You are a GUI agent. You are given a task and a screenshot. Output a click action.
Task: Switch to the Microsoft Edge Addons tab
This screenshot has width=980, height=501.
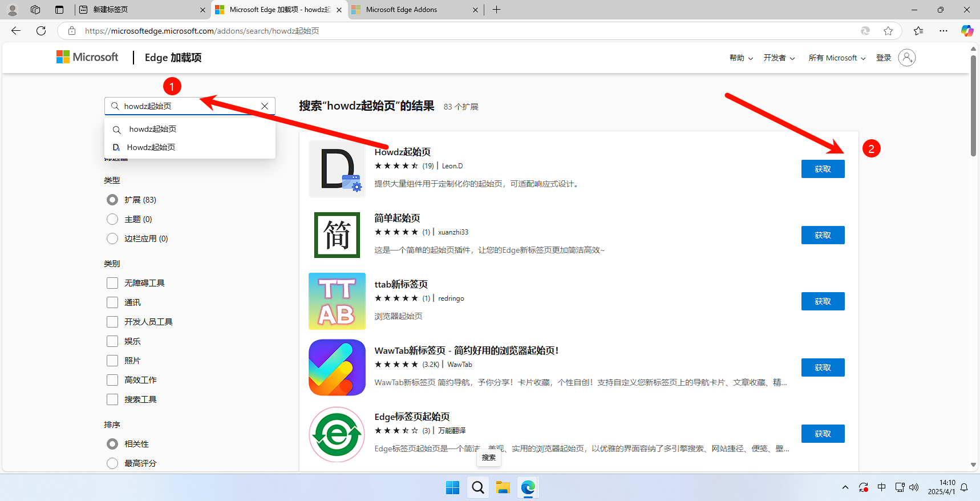415,10
